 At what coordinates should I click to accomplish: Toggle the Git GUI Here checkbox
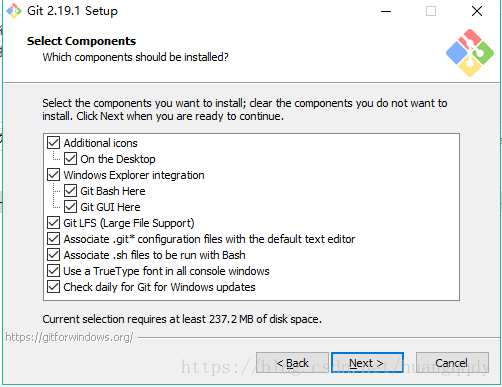coord(70,207)
